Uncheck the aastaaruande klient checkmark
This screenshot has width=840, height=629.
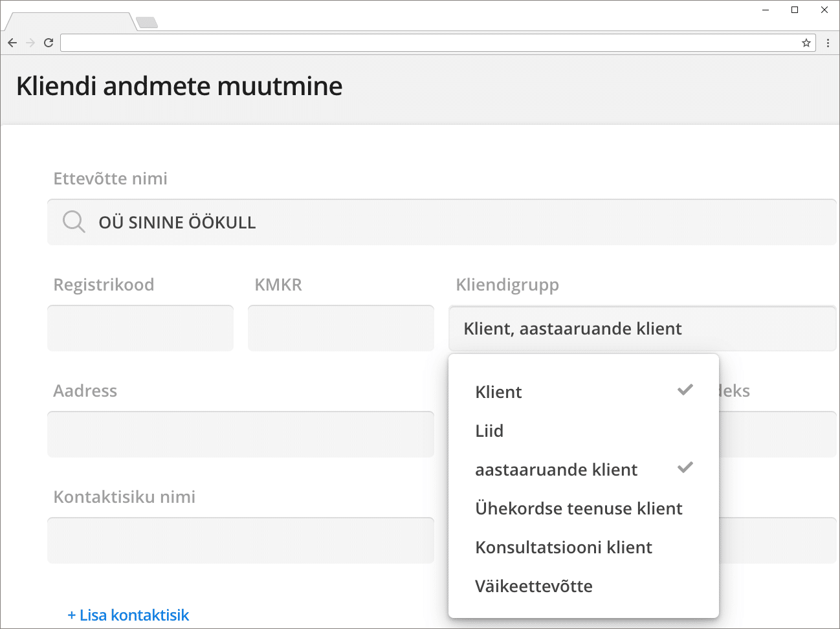pos(685,467)
